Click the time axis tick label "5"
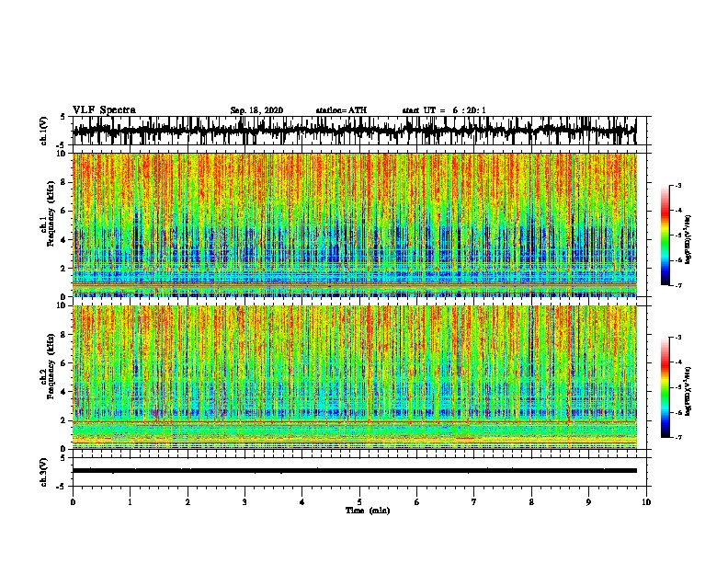728x563 pixels. point(359,502)
